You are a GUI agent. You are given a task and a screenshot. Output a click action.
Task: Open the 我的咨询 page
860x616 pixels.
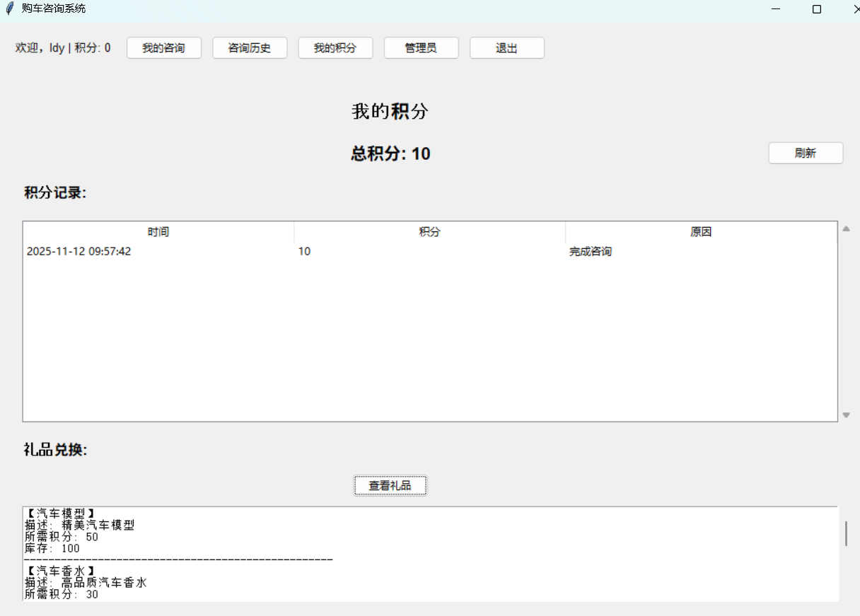point(164,48)
